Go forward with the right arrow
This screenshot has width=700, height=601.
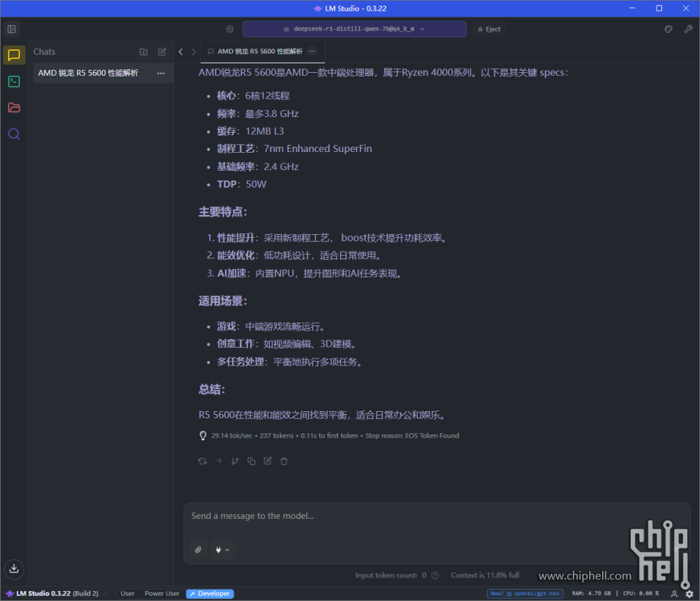[194, 52]
